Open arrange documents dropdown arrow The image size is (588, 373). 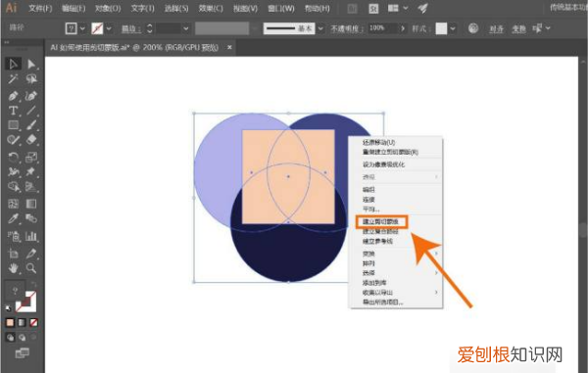tap(406, 8)
